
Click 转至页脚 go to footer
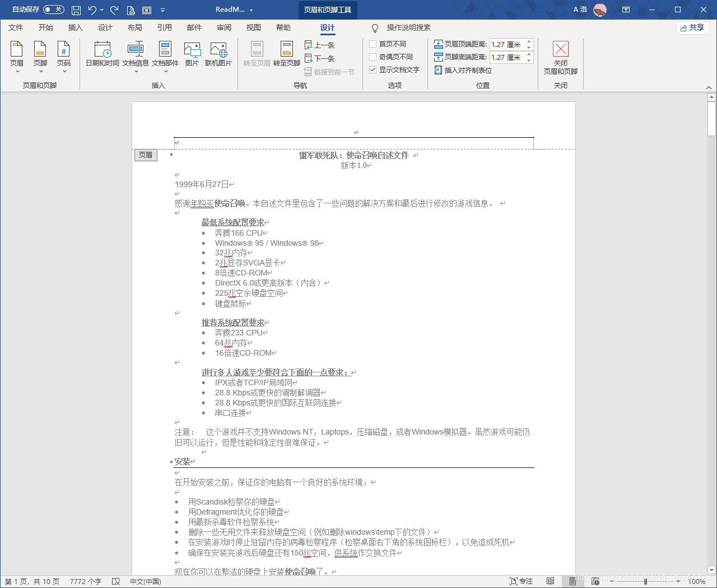287,54
